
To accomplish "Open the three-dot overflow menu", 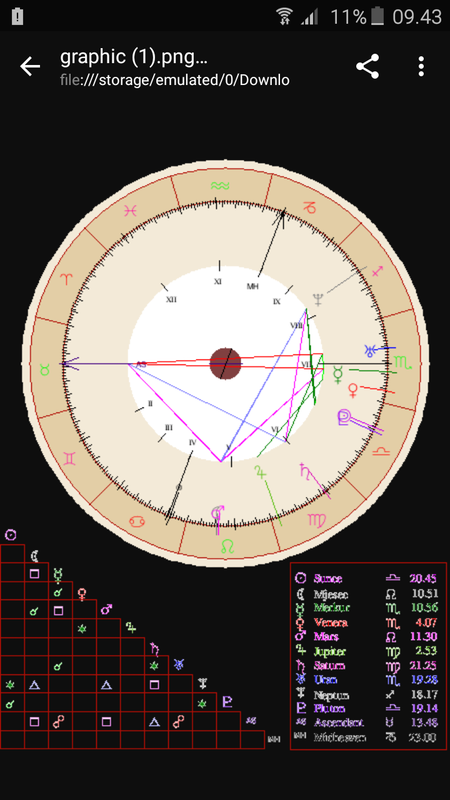I will (421, 66).
